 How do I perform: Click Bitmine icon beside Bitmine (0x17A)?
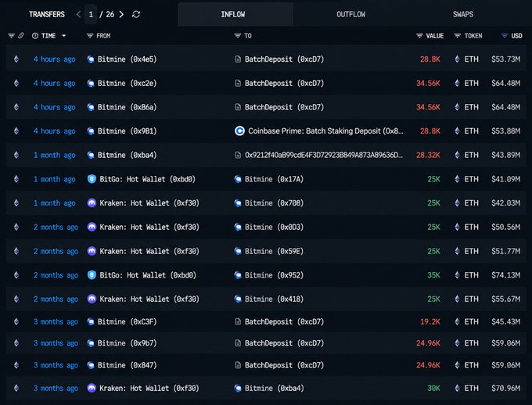pyautogui.click(x=238, y=179)
